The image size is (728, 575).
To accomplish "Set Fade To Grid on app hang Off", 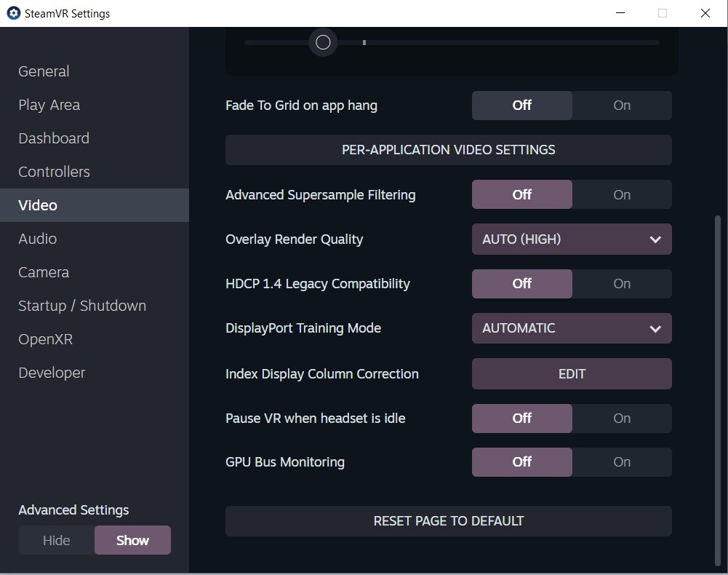I will pyautogui.click(x=522, y=105).
